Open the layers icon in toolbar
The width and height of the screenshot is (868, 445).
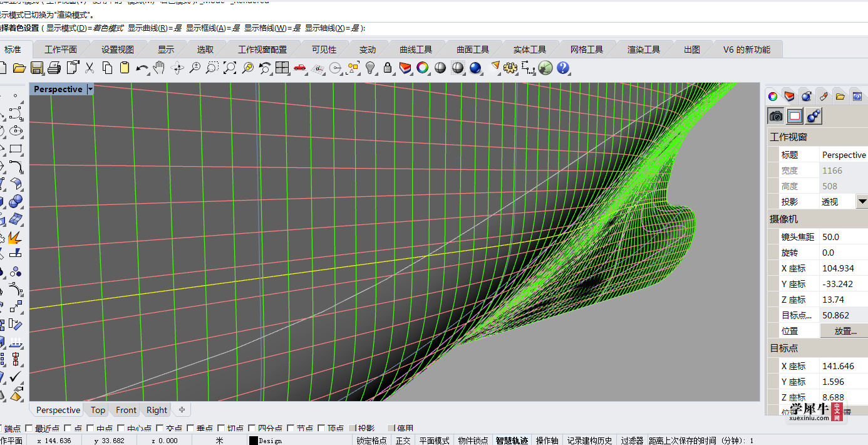[405, 68]
